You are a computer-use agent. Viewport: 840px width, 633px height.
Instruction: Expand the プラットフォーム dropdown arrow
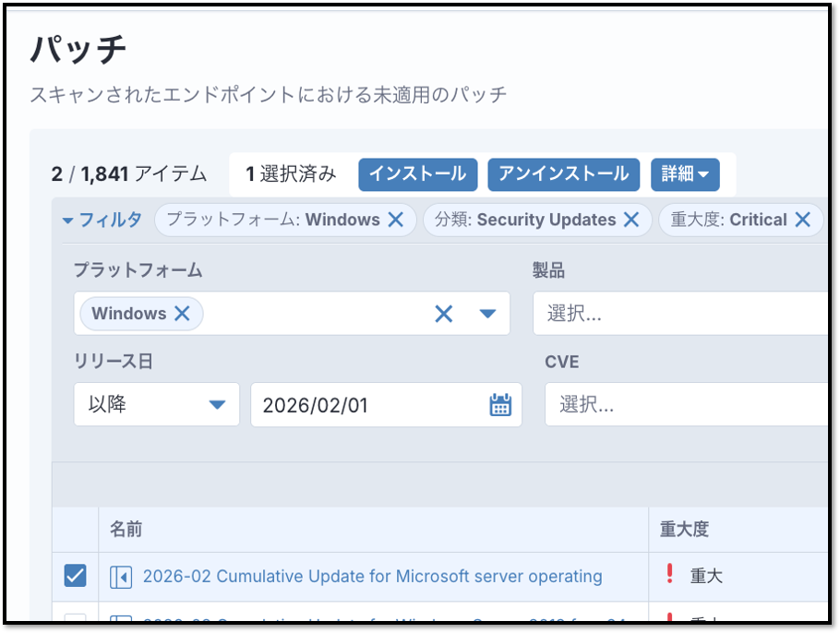point(488,314)
